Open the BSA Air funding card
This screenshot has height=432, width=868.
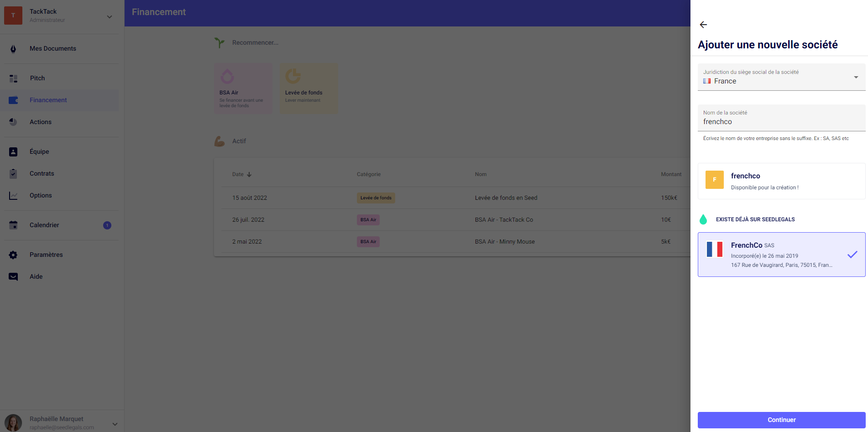pos(243,88)
